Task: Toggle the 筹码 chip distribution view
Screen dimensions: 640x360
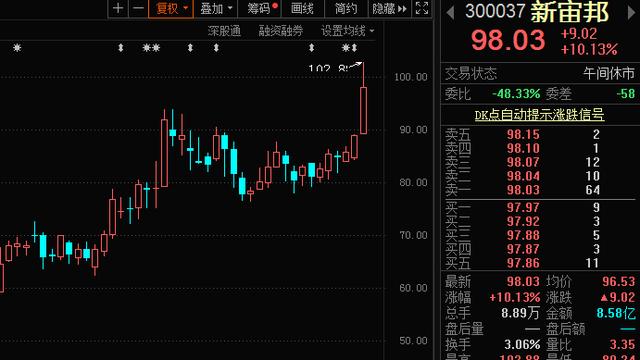Action: tap(262, 8)
